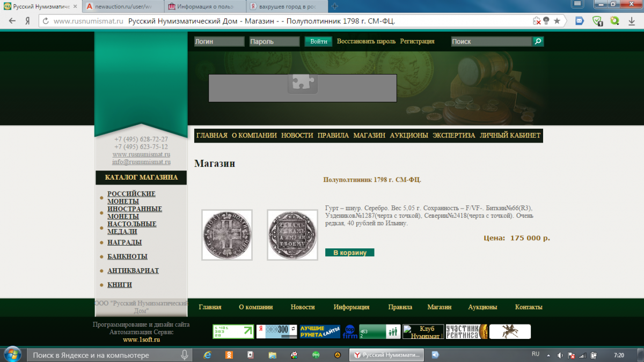The width and height of the screenshot is (644, 362).
Task: Add coin with 'В корзину' button
Action: [349, 253]
